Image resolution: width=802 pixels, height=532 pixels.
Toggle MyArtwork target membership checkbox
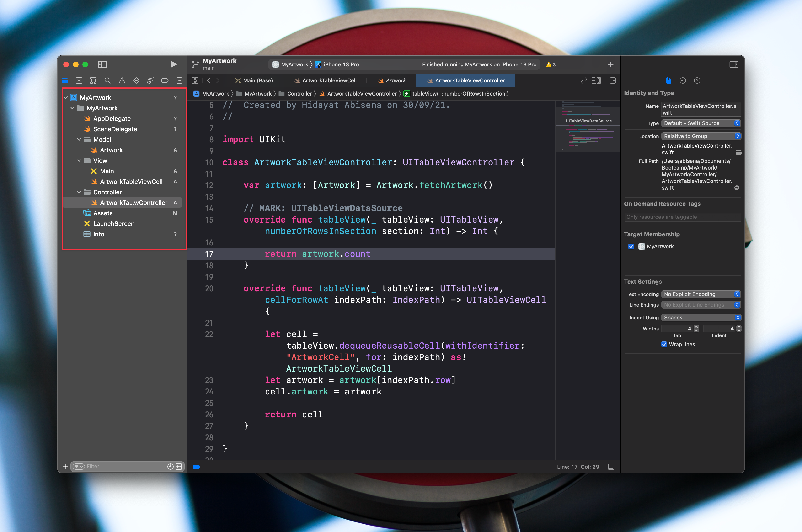click(631, 246)
